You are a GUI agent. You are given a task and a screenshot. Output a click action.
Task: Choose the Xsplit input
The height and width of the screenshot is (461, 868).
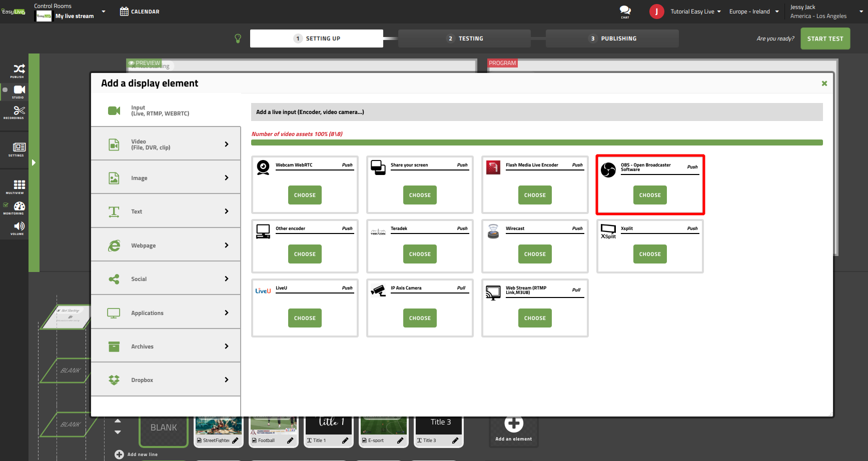click(x=650, y=254)
